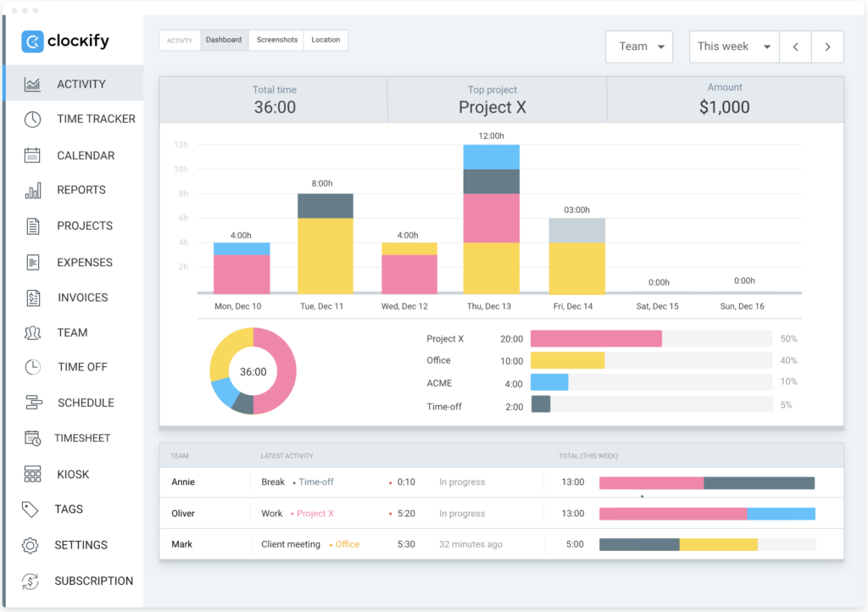This screenshot has width=868, height=612.
Task: Click the Top project Project X value
Action: point(492,108)
